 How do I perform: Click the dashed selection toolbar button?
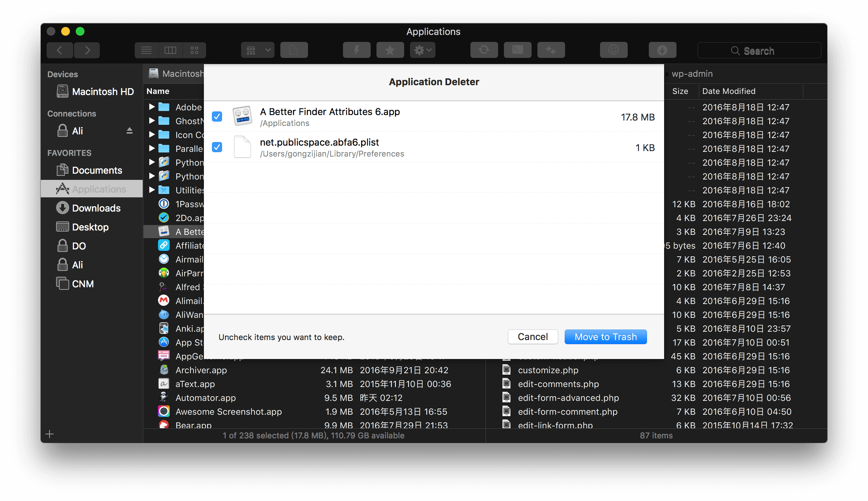[294, 50]
